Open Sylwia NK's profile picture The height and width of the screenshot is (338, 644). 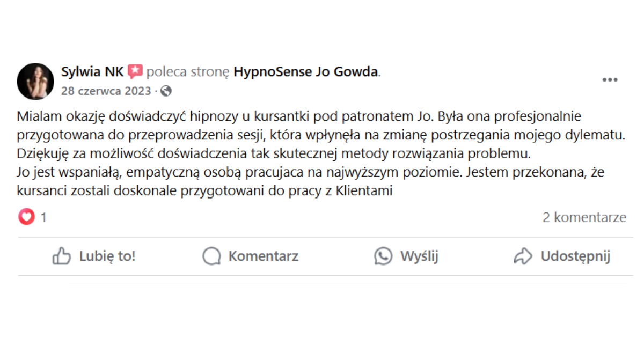pos(35,81)
